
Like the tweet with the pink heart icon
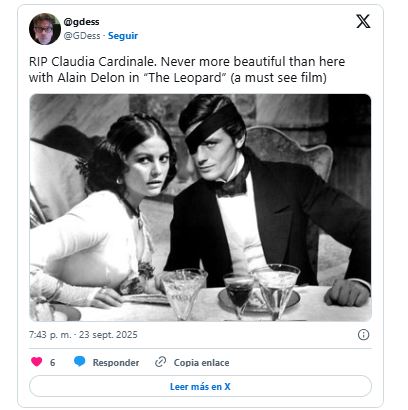click(x=37, y=362)
